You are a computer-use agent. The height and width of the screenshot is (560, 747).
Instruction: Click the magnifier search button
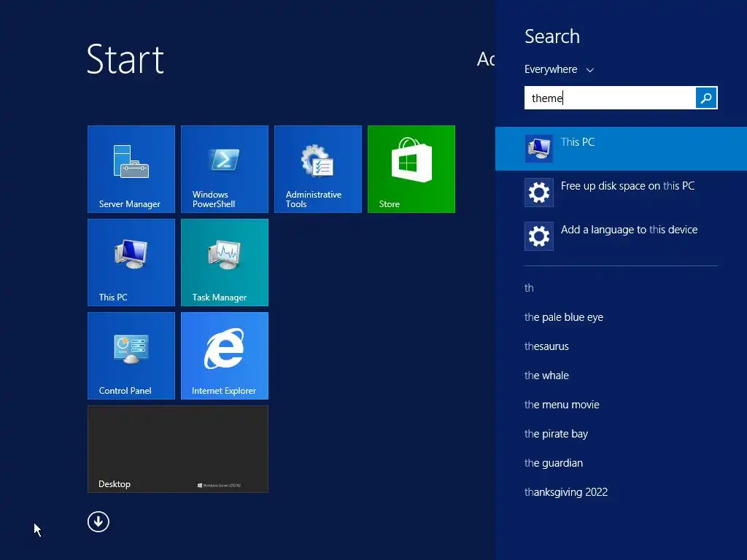706,98
